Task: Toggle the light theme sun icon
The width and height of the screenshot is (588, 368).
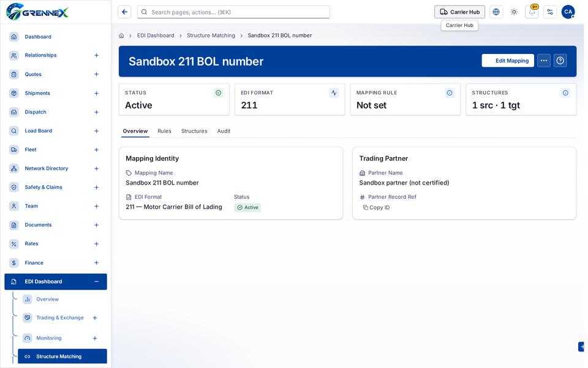Action: click(514, 12)
